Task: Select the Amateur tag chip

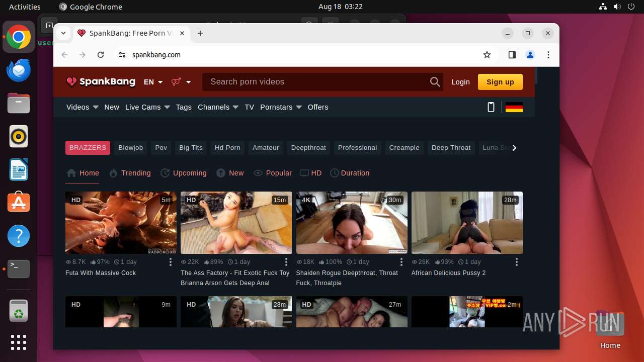Action: pyautogui.click(x=266, y=148)
